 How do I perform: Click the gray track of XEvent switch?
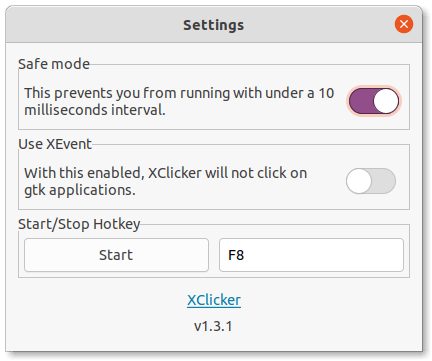pyautogui.click(x=383, y=181)
